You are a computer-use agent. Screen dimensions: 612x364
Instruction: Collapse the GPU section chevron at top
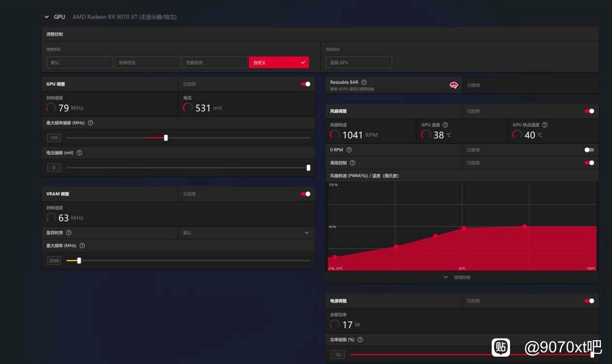point(47,17)
